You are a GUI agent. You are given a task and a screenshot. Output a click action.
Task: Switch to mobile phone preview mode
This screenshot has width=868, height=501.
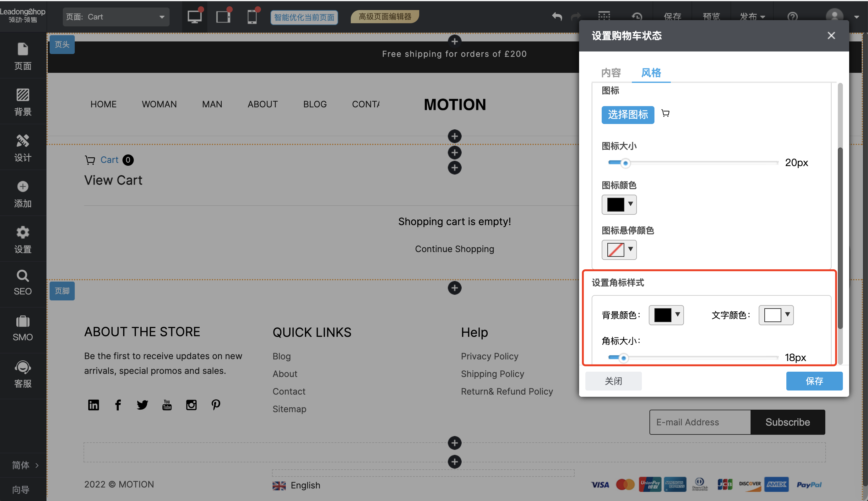tap(252, 17)
